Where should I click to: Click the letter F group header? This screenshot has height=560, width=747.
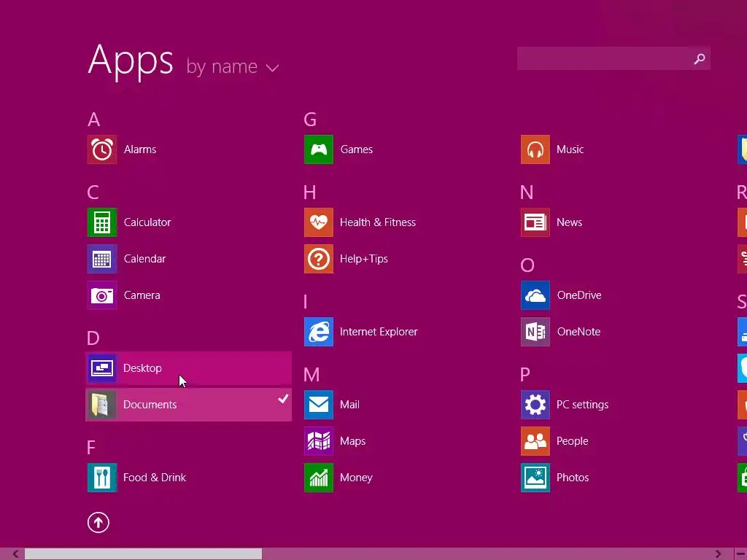91,448
